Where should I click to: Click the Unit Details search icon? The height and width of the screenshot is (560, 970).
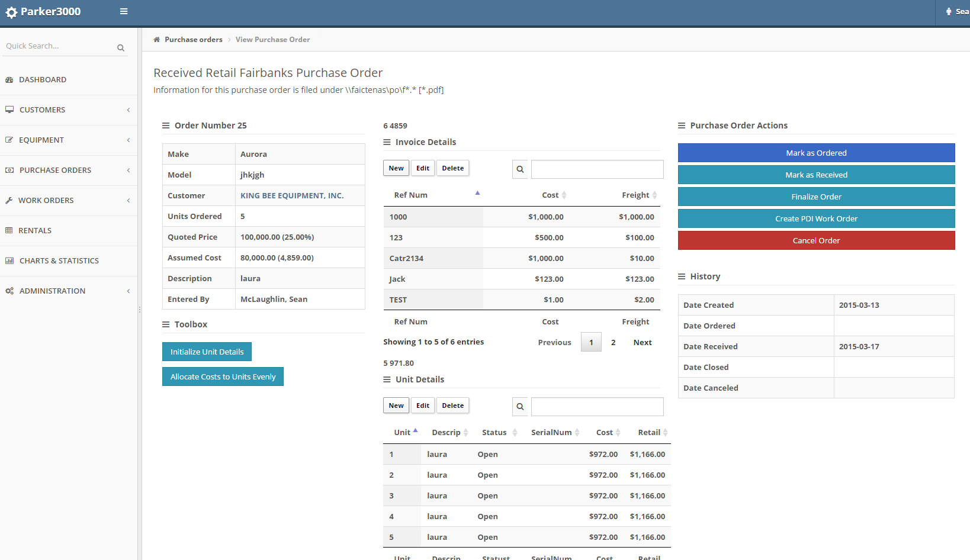(520, 407)
